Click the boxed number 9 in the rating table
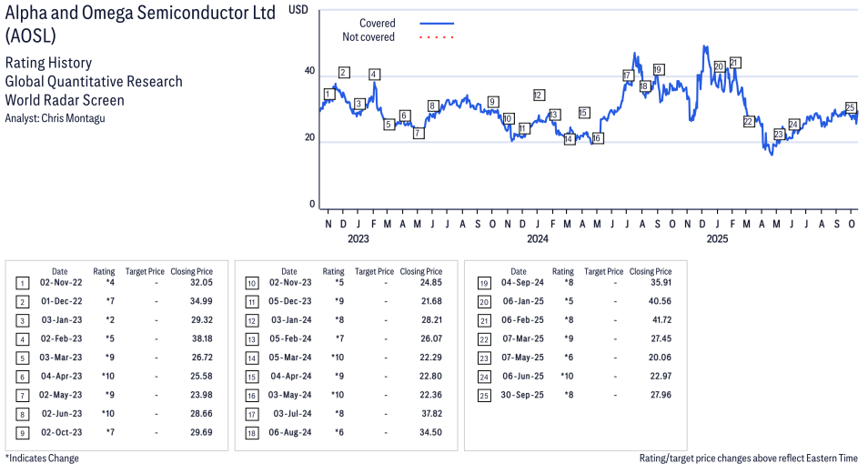 click(x=21, y=432)
